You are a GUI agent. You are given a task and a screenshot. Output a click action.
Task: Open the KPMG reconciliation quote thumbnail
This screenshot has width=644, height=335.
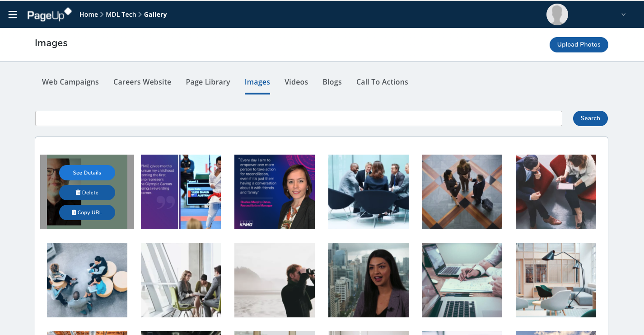(275, 192)
